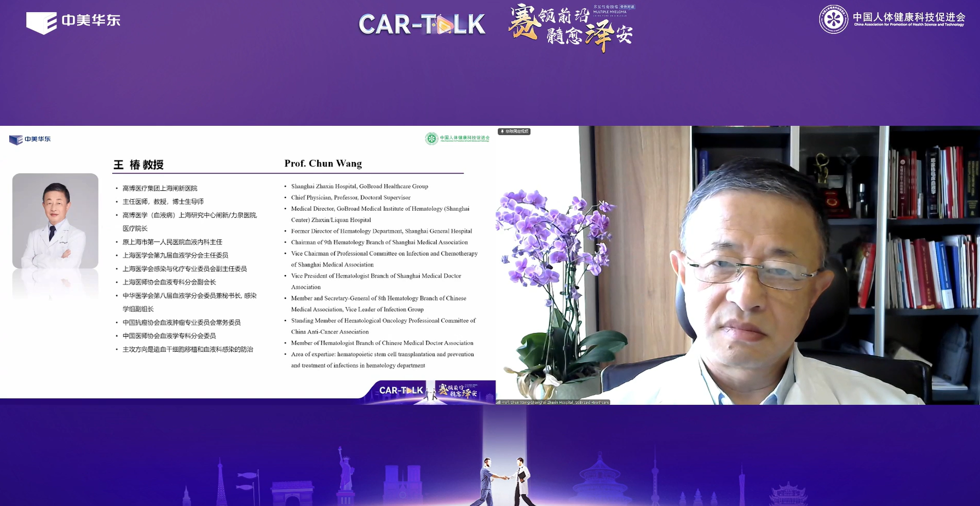Click the line starting "Member of Hematologist Branch of Chinese"

[382, 343]
